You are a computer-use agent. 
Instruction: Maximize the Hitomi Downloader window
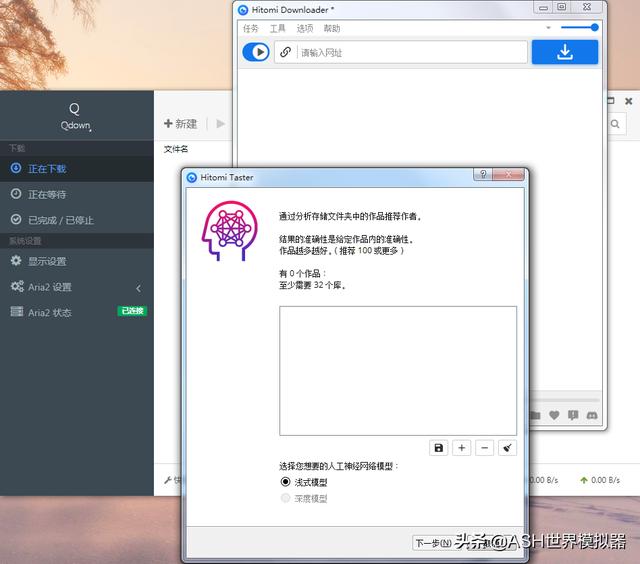pos(562,7)
